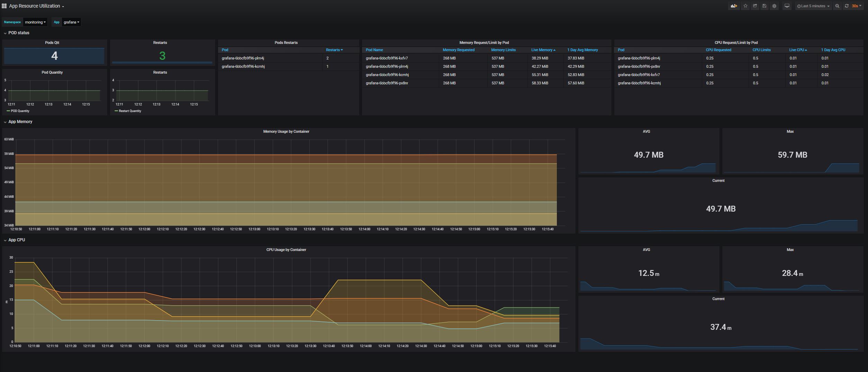Open the Last 5 minutes time picker

click(x=813, y=6)
